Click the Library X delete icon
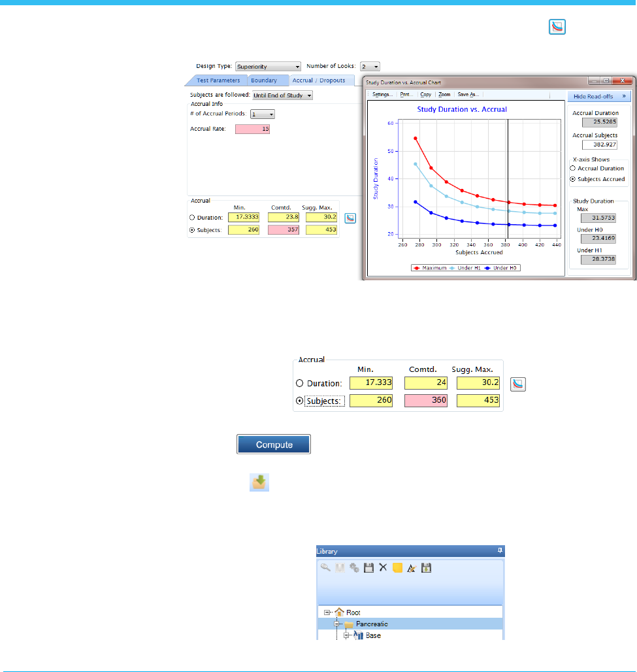The image size is (637, 672). click(x=383, y=567)
